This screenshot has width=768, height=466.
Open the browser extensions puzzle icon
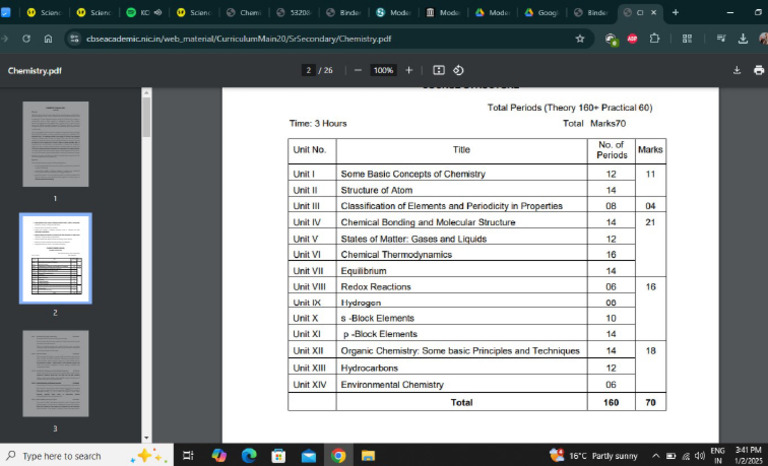coord(655,38)
